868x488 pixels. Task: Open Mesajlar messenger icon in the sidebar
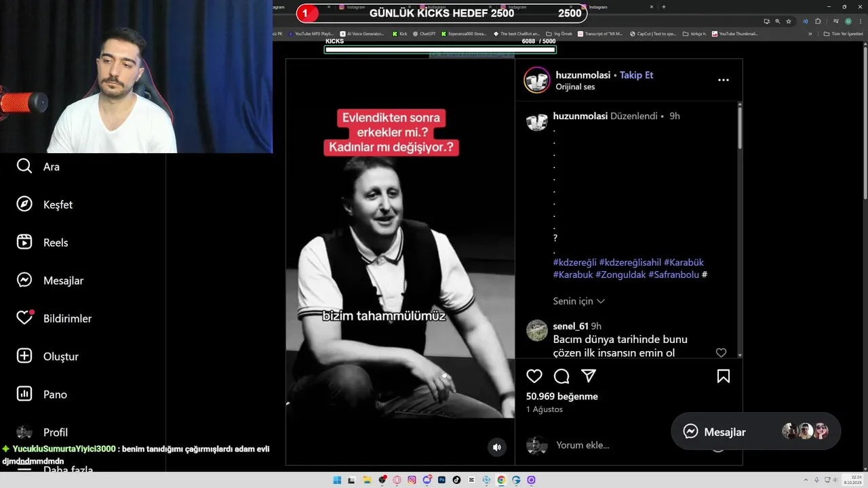tap(24, 280)
